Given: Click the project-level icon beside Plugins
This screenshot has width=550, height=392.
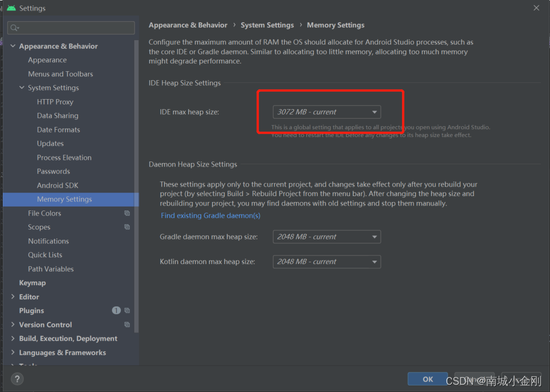Looking at the screenshot, I should 127,311.
